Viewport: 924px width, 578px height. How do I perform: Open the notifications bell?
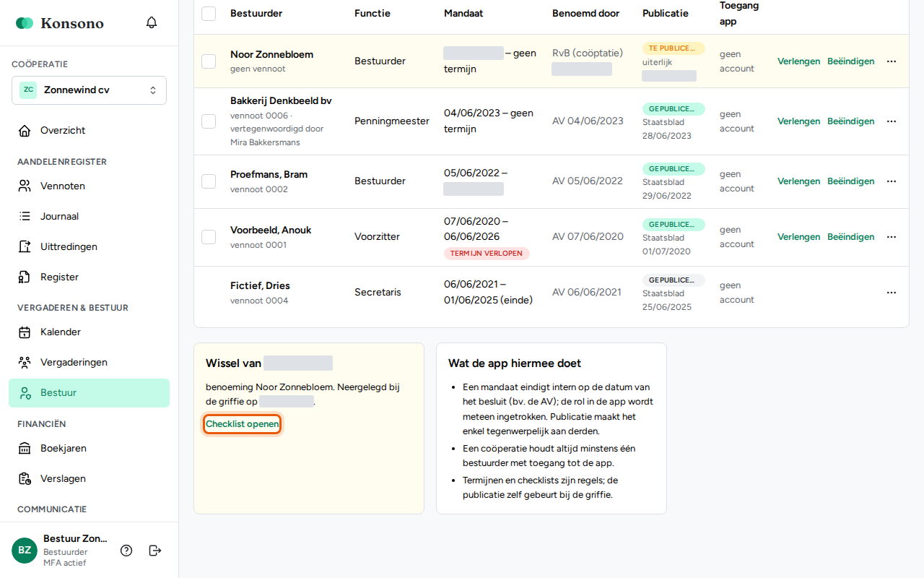[x=152, y=22]
